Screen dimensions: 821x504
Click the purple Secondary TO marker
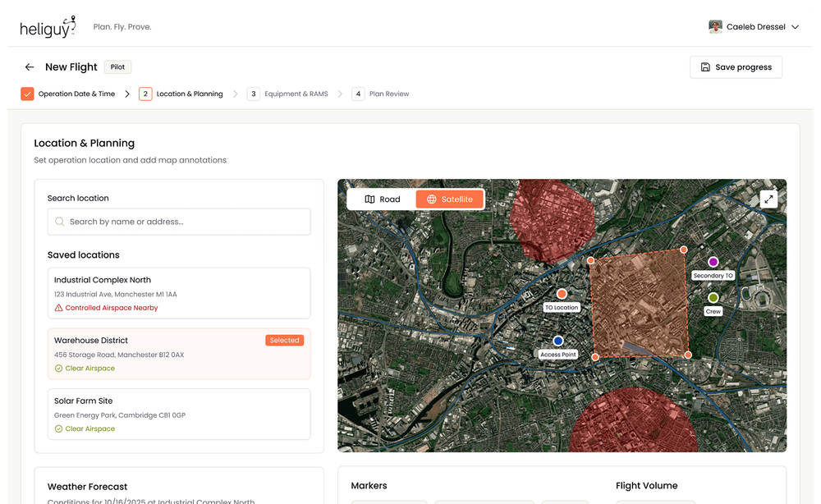[713, 260]
